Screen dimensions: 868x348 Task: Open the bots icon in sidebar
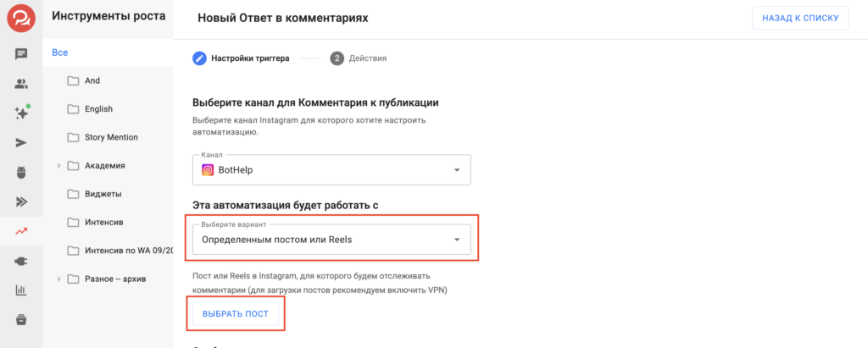(x=21, y=172)
